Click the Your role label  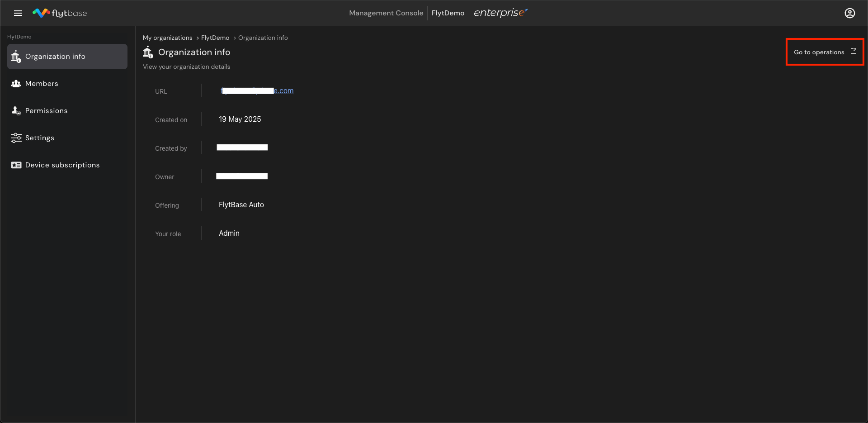tap(168, 234)
